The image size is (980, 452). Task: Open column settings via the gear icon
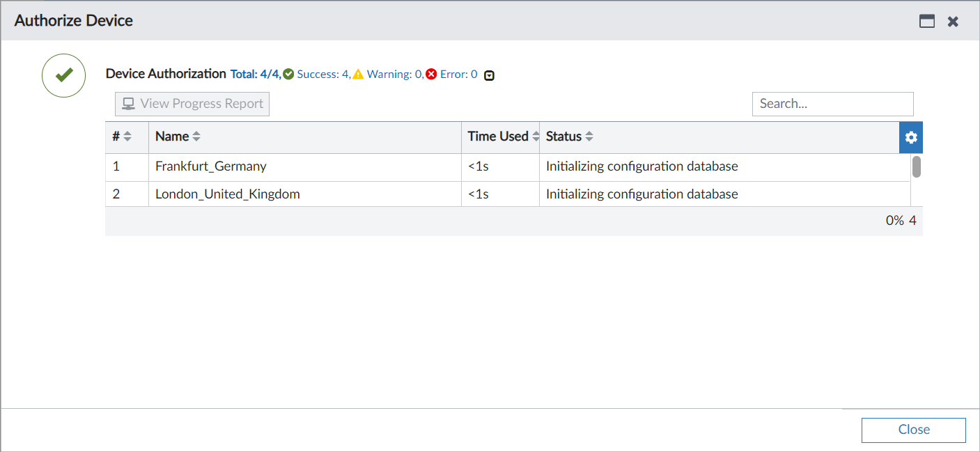(911, 137)
